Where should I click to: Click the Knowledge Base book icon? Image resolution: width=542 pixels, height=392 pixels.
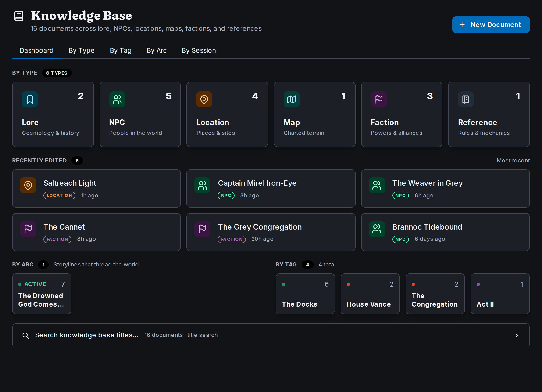[x=19, y=16]
